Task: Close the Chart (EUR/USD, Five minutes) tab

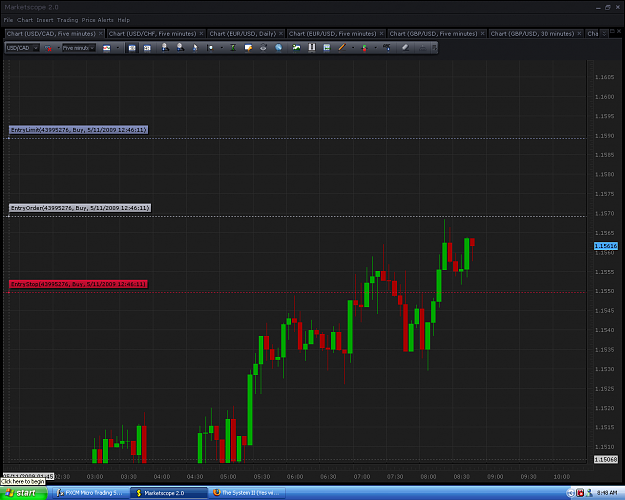Action: coord(381,33)
